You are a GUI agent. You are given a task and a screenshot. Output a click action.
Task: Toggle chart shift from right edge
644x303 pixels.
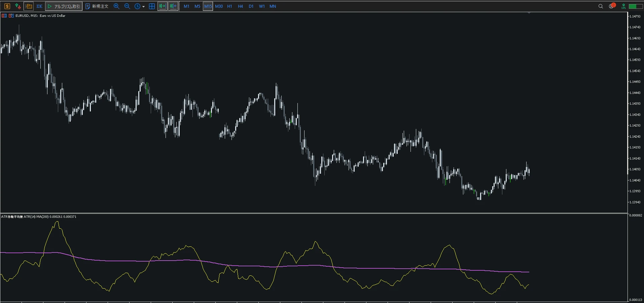[x=173, y=6]
